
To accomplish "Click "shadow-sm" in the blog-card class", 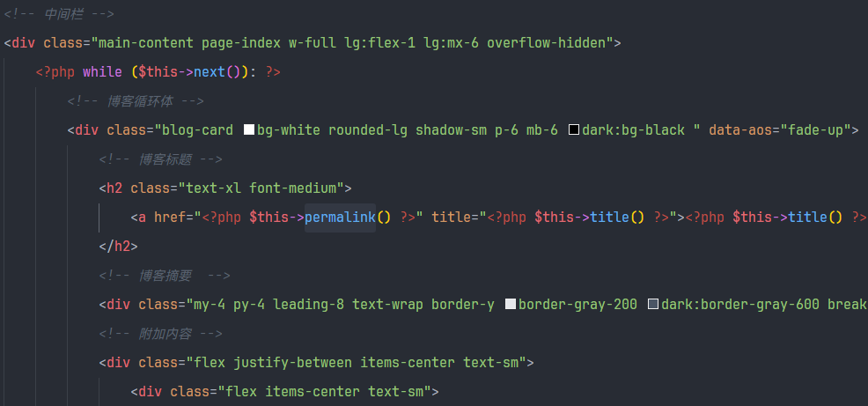I will (x=451, y=130).
